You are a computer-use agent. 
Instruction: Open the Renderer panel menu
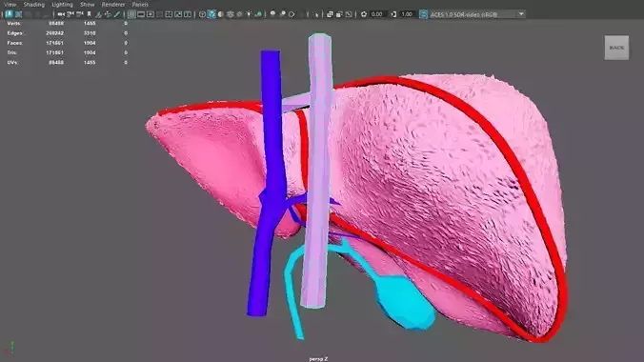[x=113, y=5]
